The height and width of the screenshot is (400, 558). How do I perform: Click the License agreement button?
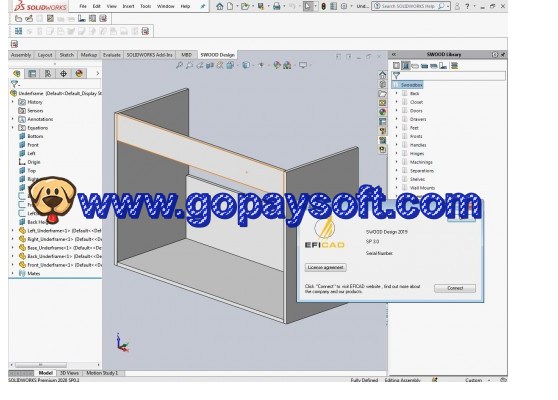(x=326, y=267)
